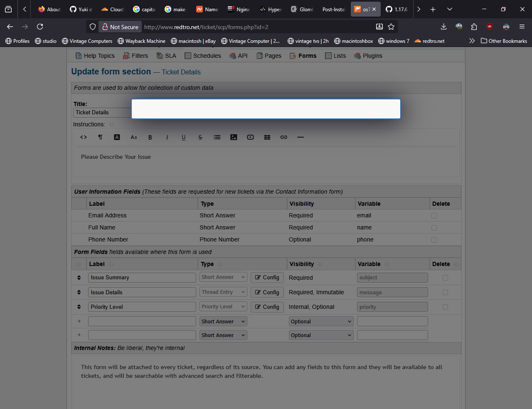Open Type dropdown in first empty field row
The height and width of the screenshot is (409, 532).
pos(223,322)
